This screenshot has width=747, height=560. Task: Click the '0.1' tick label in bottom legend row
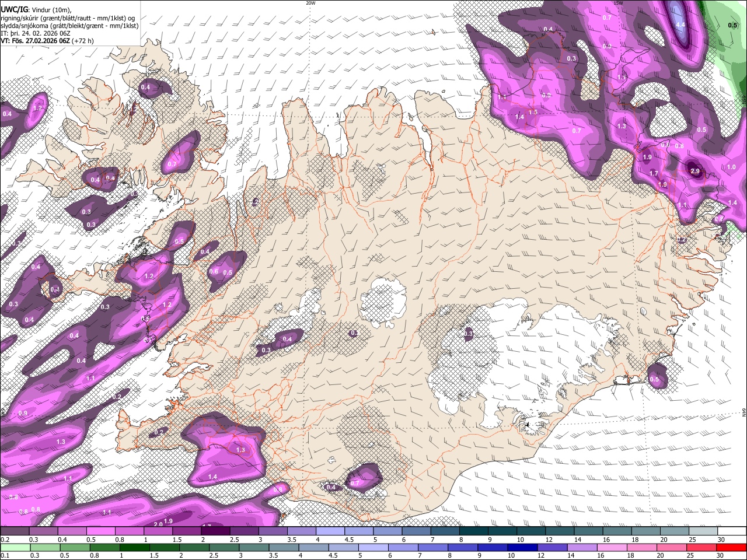pos(5,555)
